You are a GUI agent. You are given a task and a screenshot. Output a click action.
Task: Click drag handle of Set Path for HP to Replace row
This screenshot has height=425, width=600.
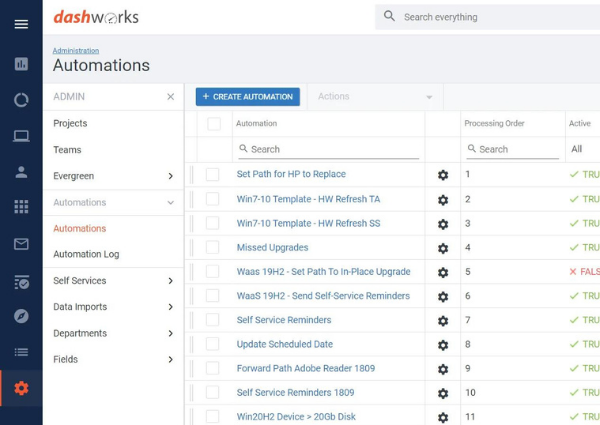[x=191, y=174]
